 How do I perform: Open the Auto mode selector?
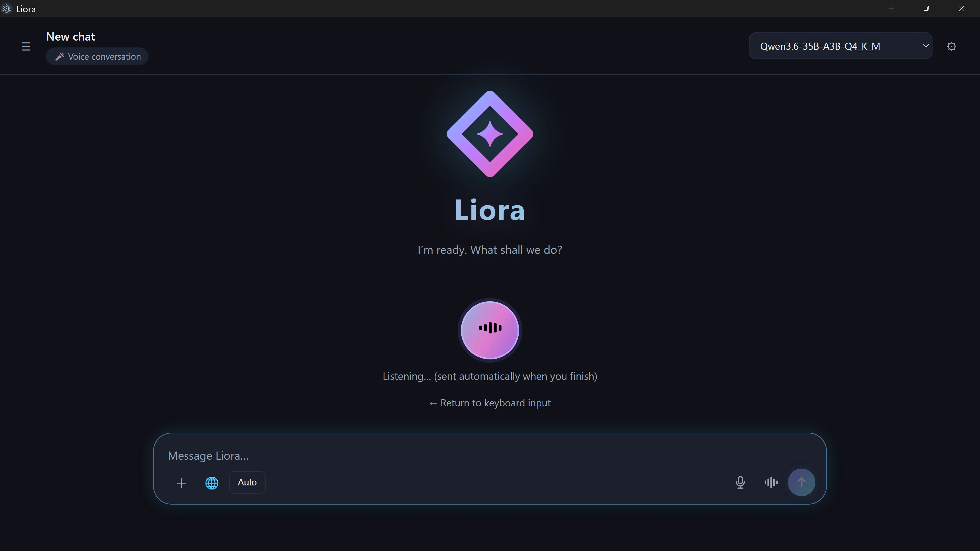[x=247, y=482]
